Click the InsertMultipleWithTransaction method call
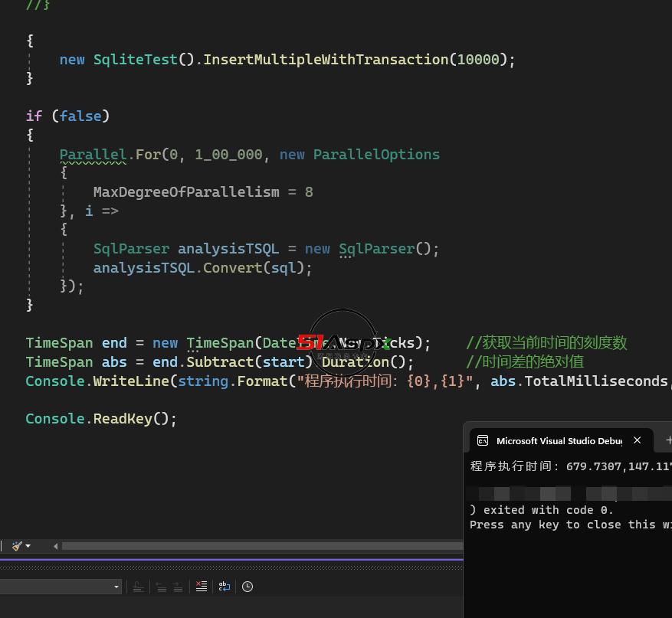The image size is (672, 618). [326, 60]
